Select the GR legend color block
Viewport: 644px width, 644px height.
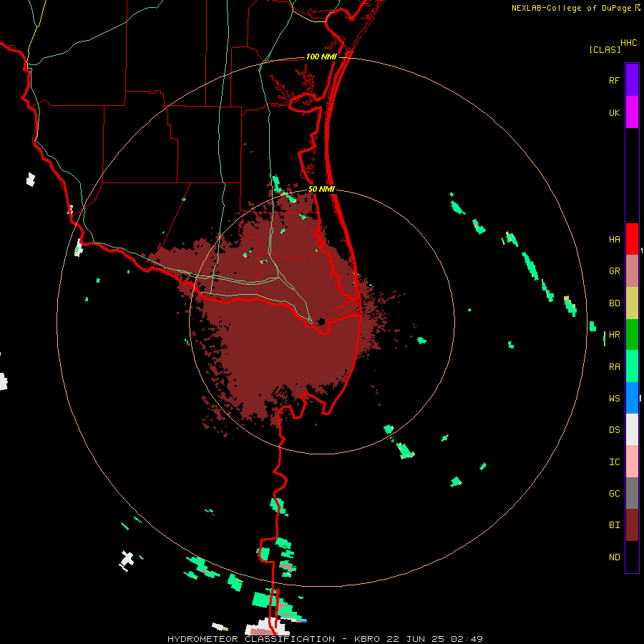pos(632,271)
